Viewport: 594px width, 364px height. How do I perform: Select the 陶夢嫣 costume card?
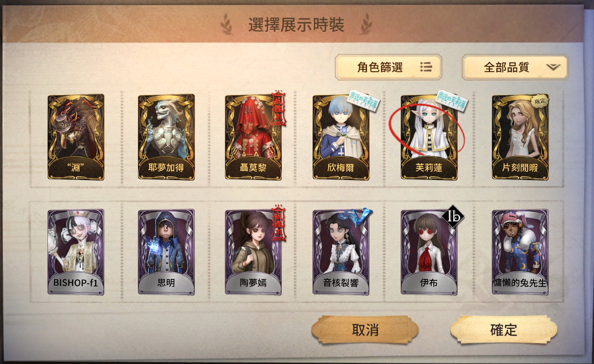[253, 252]
